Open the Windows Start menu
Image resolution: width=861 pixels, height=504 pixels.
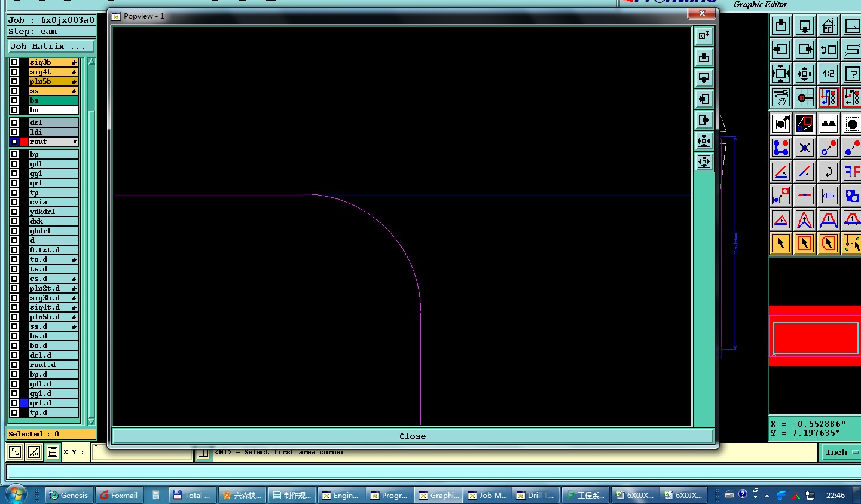point(16,495)
